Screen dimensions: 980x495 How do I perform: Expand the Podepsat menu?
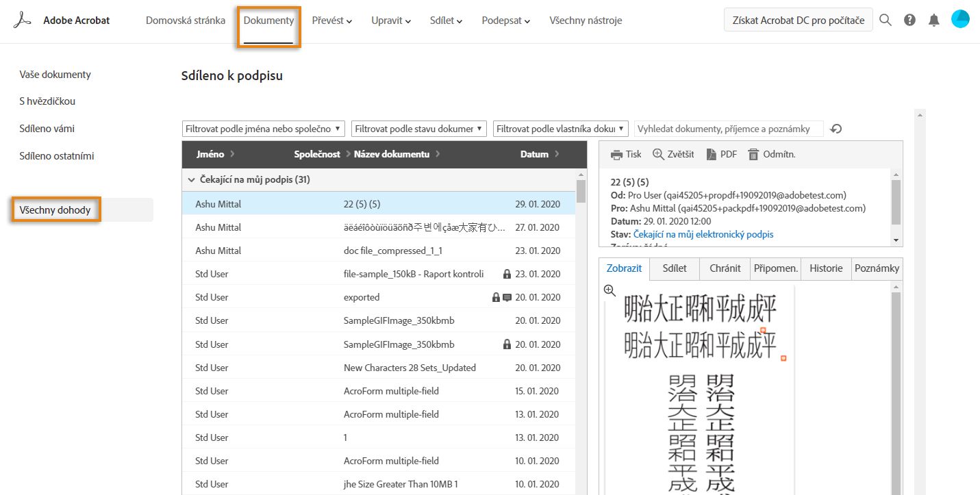[x=506, y=21]
